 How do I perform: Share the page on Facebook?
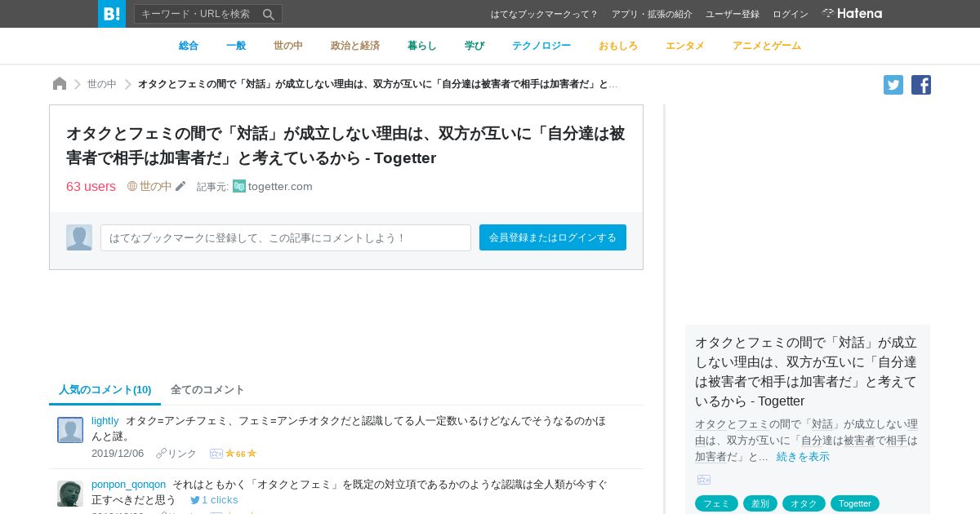click(x=921, y=85)
